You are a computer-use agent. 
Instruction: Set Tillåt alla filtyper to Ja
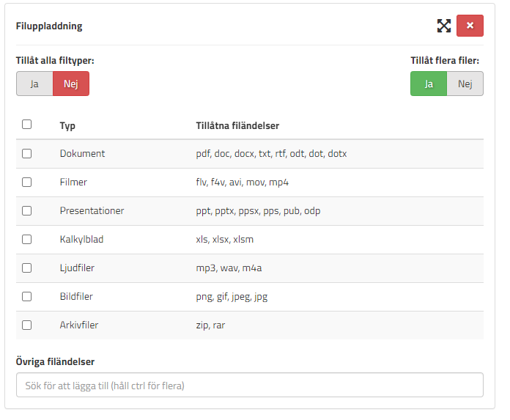(34, 84)
